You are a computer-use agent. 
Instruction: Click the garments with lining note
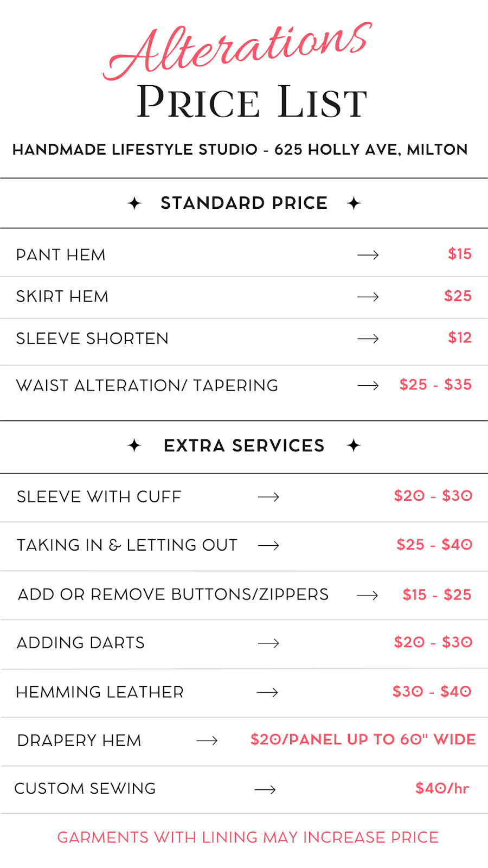pos(248,838)
